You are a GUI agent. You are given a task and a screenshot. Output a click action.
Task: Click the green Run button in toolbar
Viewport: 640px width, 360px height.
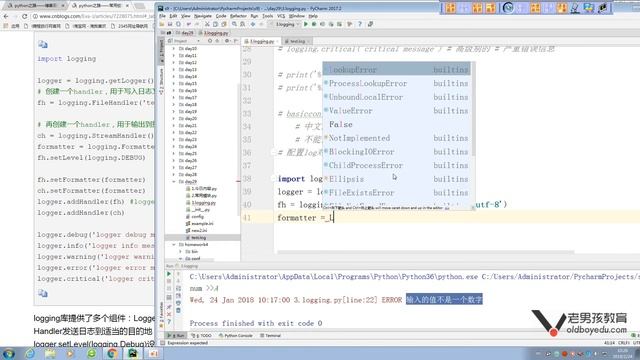pyautogui.click(x=306, y=24)
